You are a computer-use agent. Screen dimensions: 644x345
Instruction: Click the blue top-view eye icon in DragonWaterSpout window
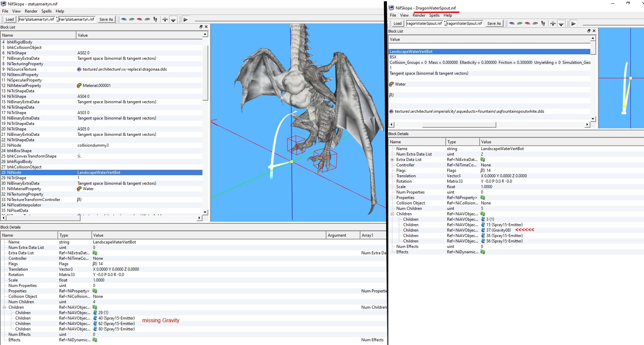coord(512,23)
